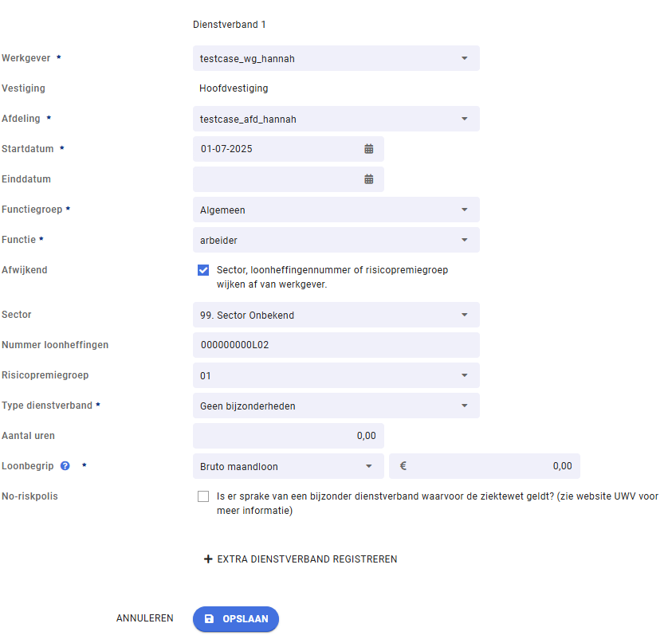The width and height of the screenshot is (672, 643).
Task: Open the Type dienstverband dropdown
Action: click(x=336, y=406)
